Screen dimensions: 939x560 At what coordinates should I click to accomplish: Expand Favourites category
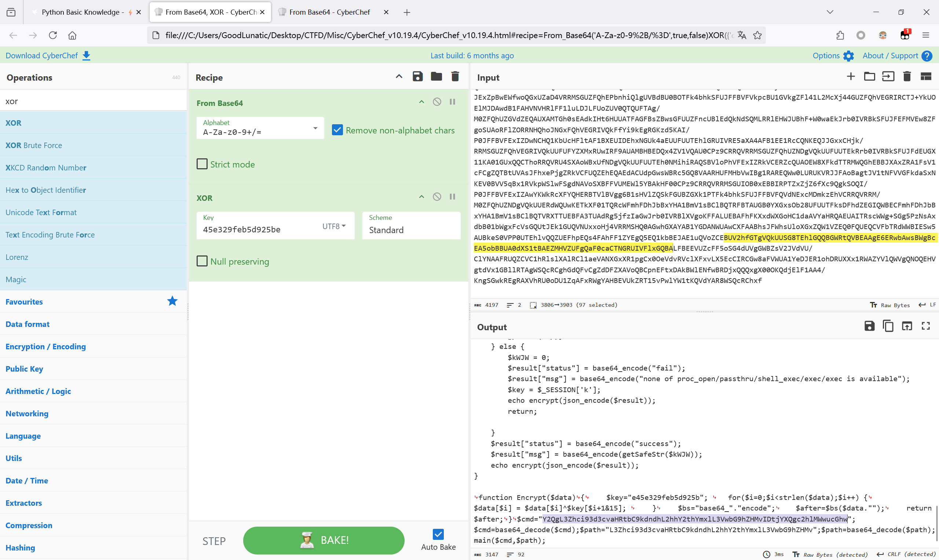tap(93, 302)
